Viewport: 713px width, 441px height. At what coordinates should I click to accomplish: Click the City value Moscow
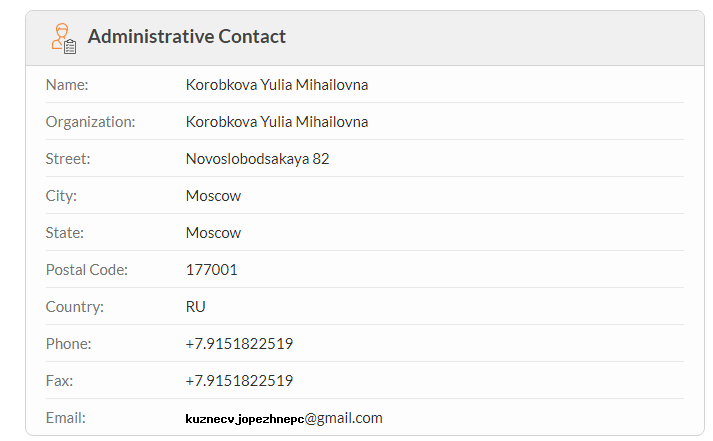213,196
